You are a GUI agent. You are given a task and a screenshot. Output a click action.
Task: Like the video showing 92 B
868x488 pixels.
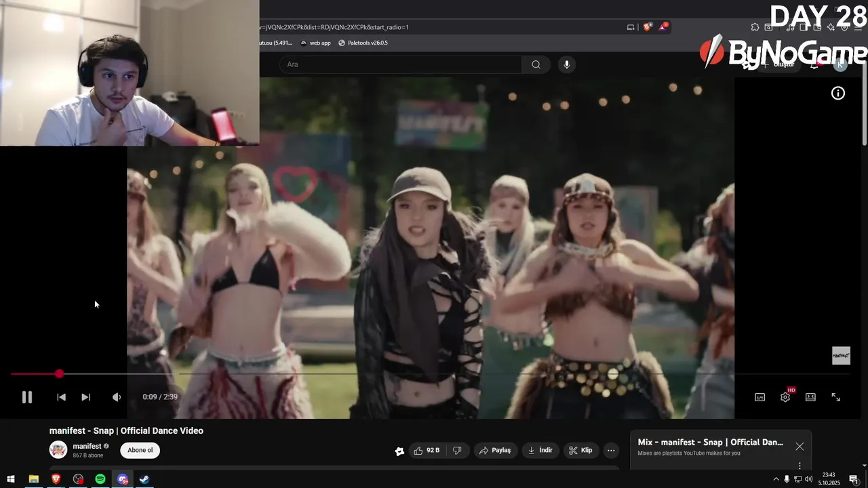(427, 450)
